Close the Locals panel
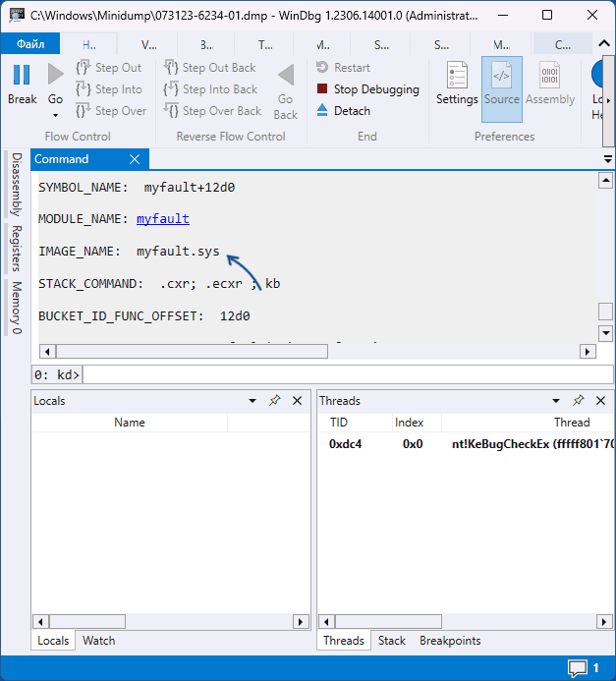The width and height of the screenshot is (616, 681). 297,400
